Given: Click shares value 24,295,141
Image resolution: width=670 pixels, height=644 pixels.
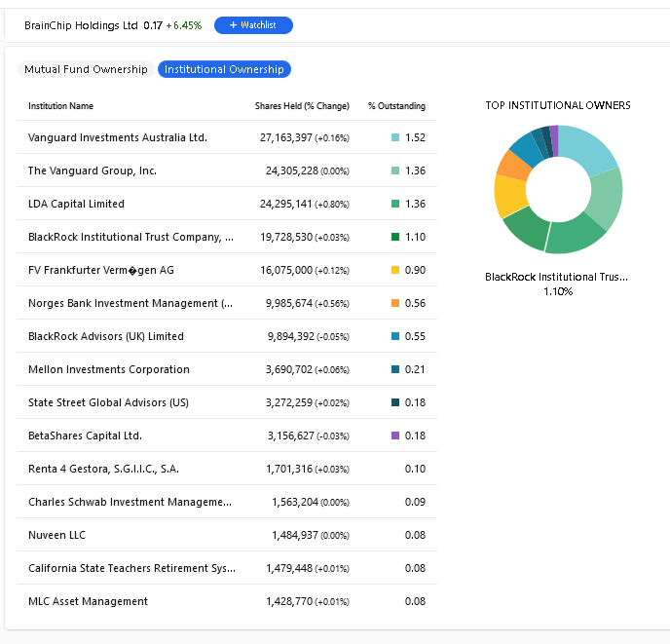Looking at the screenshot, I should (x=286, y=204).
